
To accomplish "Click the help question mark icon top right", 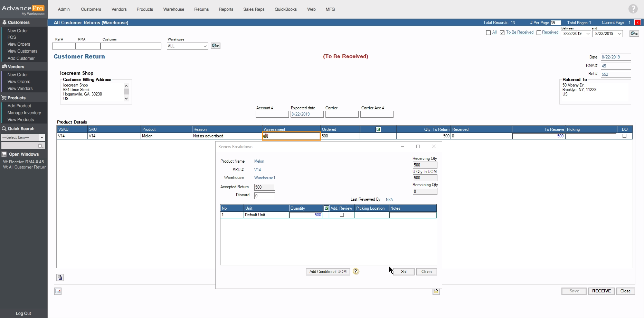I will 633,9.
